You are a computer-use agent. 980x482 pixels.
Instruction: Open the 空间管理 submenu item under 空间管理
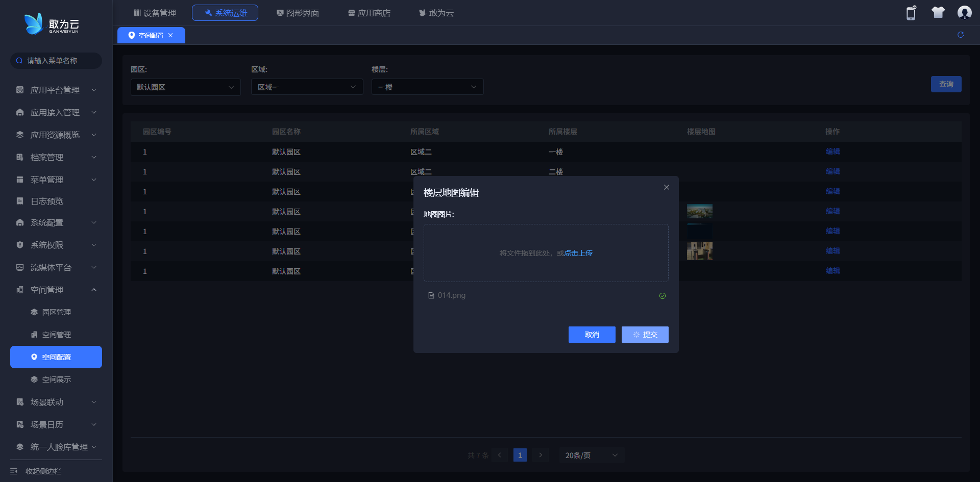click(x=56, y=335)
